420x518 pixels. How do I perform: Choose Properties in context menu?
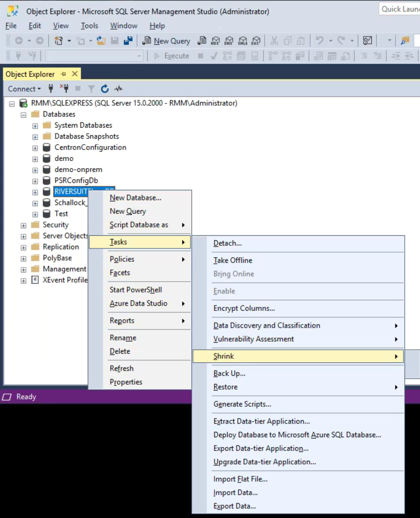[x=140, y=382]
